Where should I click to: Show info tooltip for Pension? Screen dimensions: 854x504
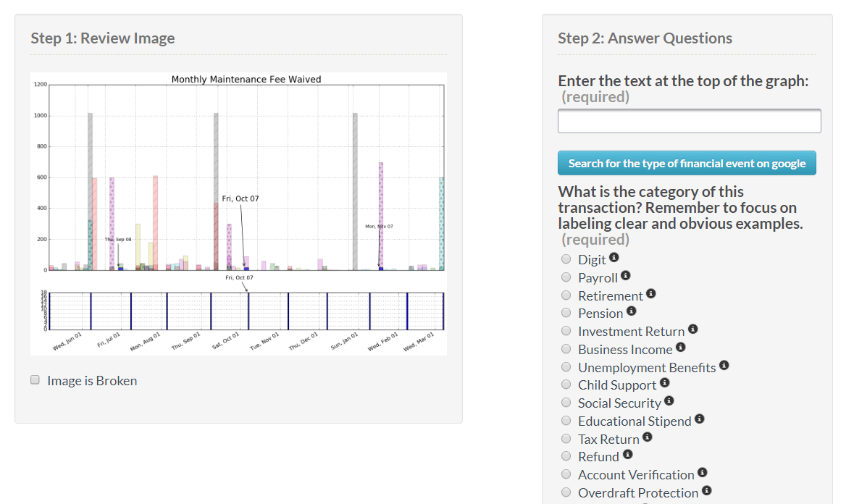pos(631,311)
